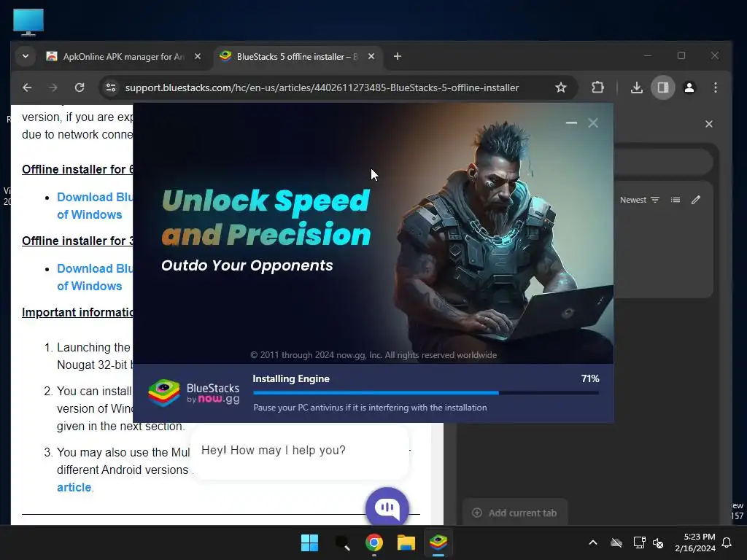Click the 'Important informatic' heading

pyautogui.click(x=77, y=312)
